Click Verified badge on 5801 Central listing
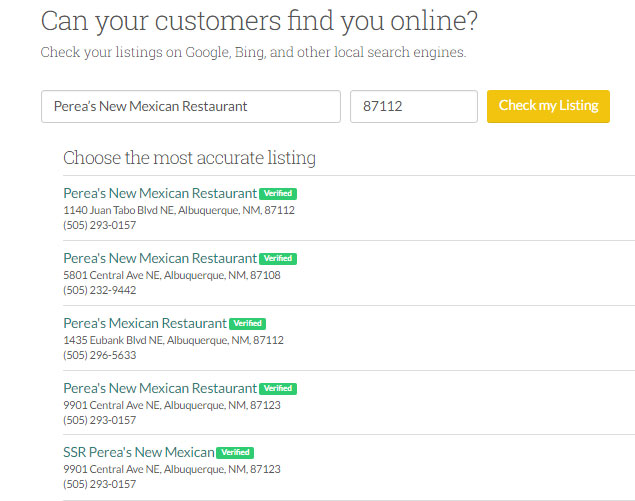Screen dimensions: 635x501 point(278,258)
